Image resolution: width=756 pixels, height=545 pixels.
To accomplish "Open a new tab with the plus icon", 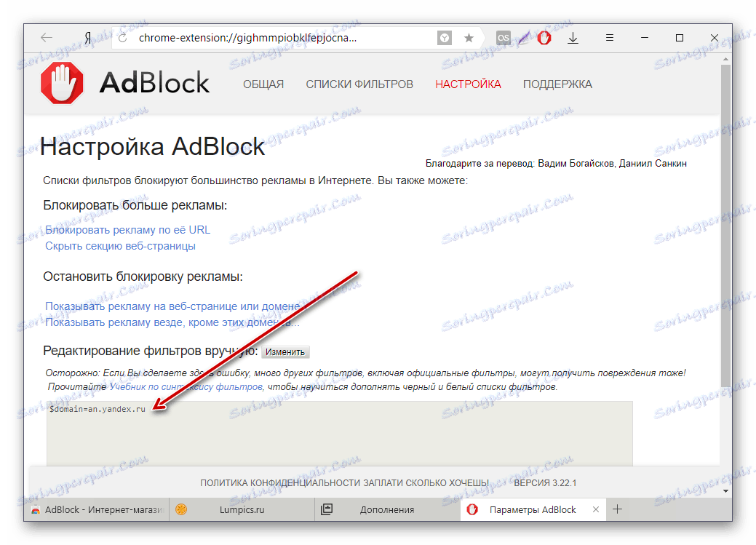I will [x=617, y=509].
